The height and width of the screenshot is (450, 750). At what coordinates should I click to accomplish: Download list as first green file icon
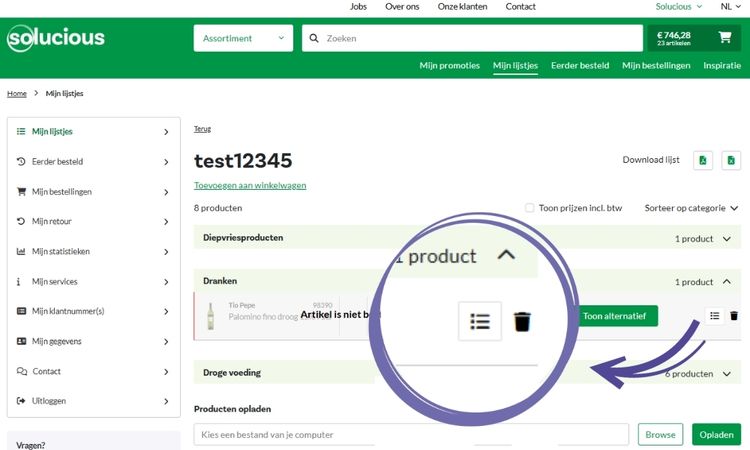coord(703,160)
